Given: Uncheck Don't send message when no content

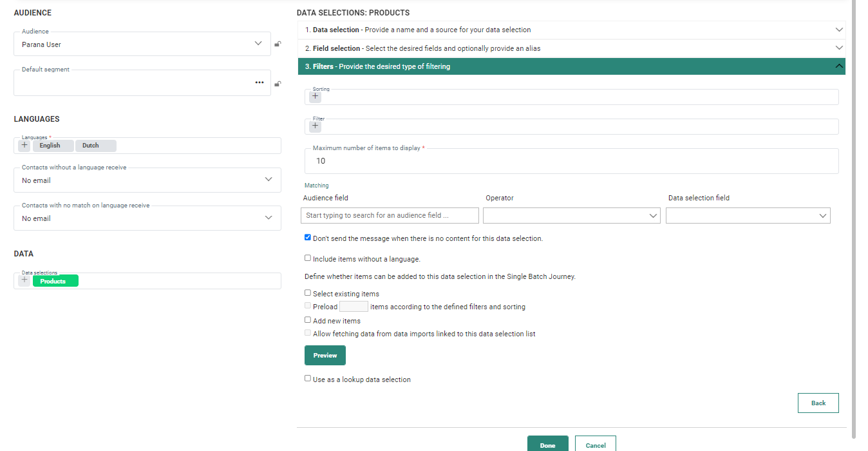Looking at the screenshot, I should 308,238.
